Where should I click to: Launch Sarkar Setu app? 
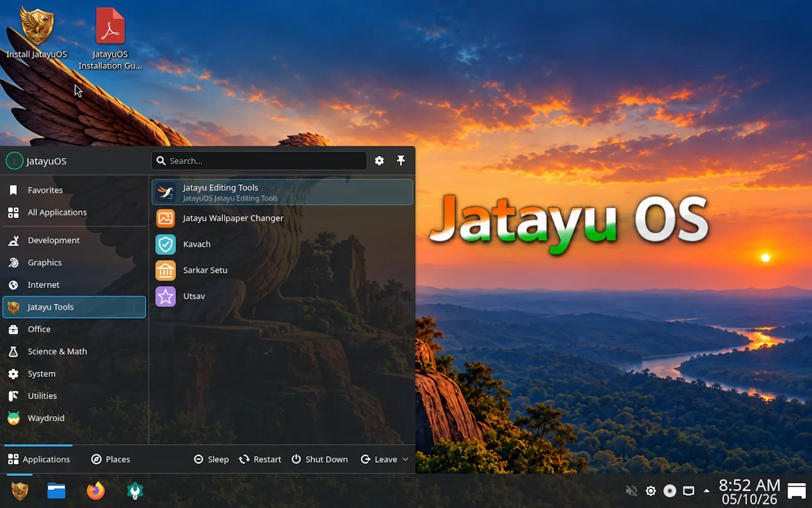[282, 270]
